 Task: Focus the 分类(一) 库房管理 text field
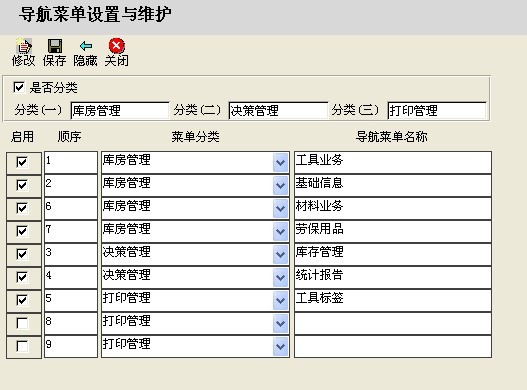(x=120, y=111)
